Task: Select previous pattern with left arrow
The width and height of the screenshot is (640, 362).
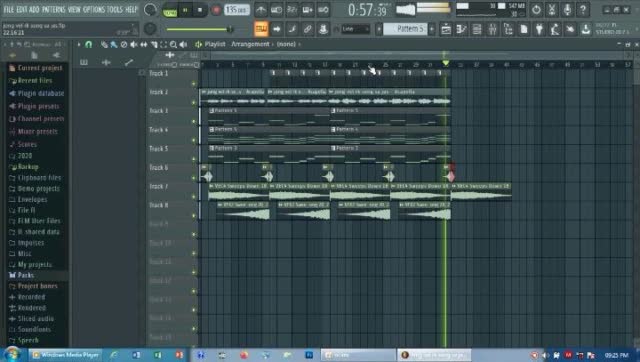Action: [379, 29]
